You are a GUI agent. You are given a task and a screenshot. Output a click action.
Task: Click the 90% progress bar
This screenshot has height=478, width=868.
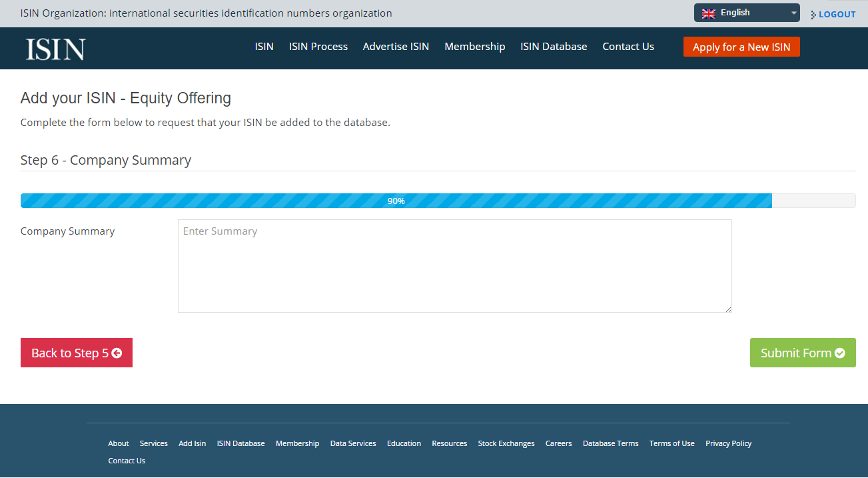point(396,201)
